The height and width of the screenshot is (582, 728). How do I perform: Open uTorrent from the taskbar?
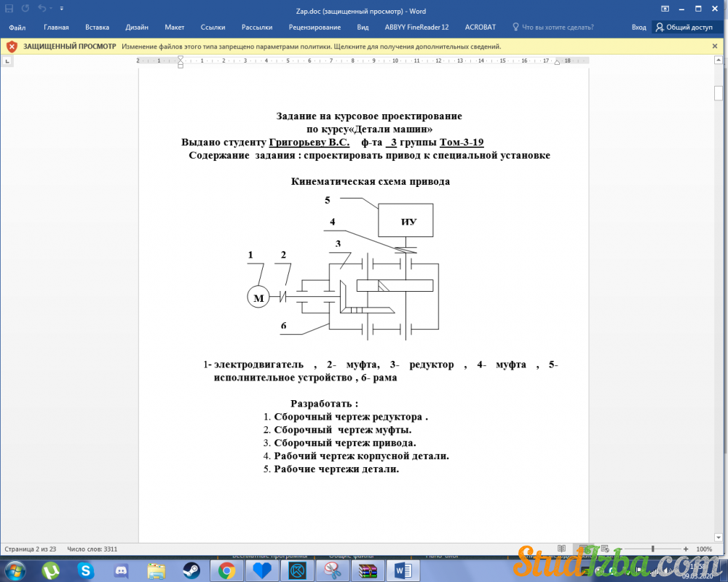click(50, 570)
